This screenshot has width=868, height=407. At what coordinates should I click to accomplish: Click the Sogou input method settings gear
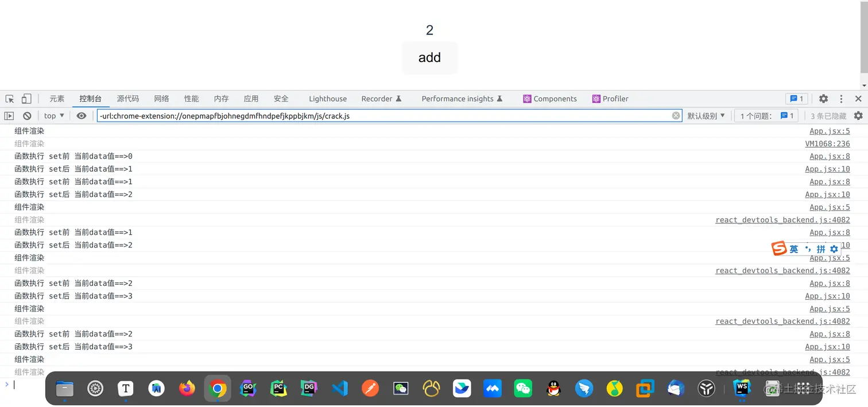click(x=834, y=249)
